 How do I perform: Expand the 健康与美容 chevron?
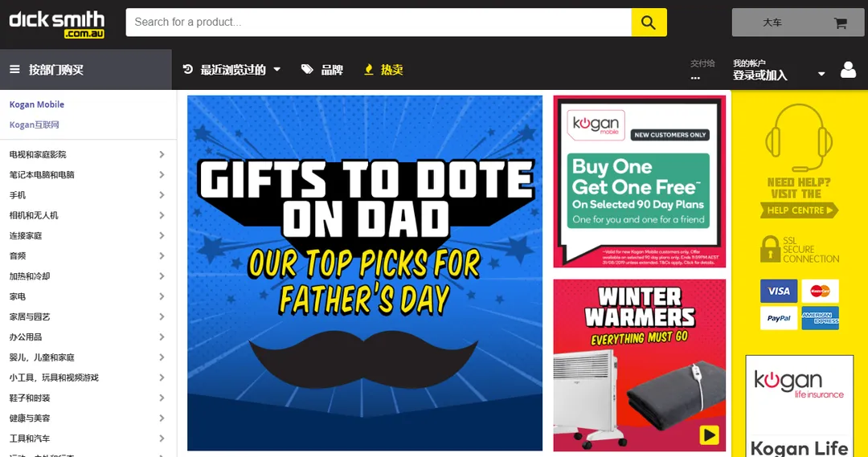click(x=162, y=418)
